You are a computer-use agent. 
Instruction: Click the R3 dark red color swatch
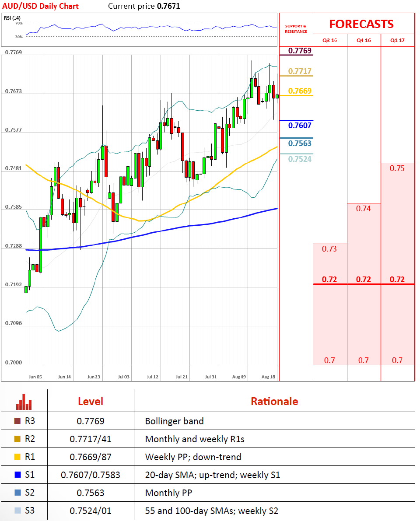17,421
